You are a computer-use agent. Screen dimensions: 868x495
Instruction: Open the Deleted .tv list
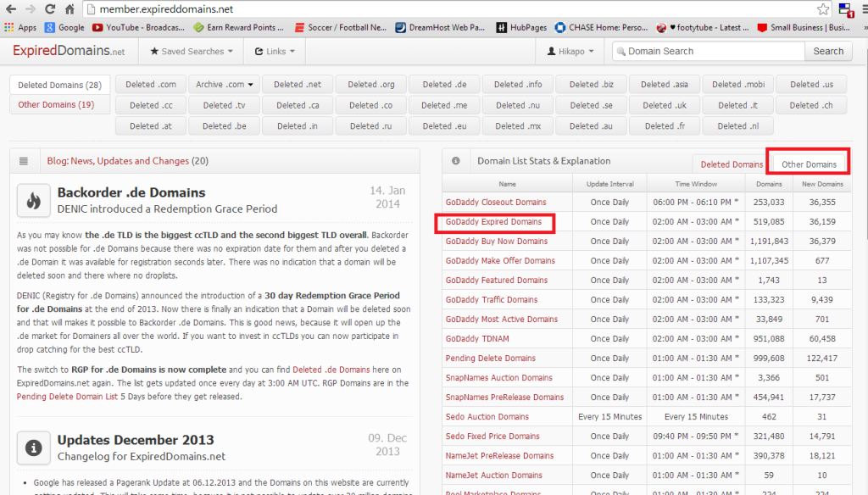click(x=224, y=105)
